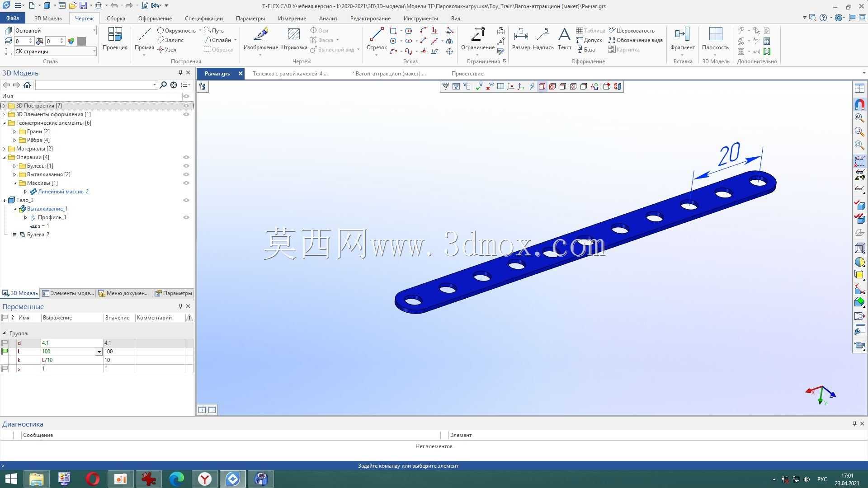Open the dropdown for variable L expression
Image resolution: width=868 pixels, height=488 pixels.
point(99,352)
